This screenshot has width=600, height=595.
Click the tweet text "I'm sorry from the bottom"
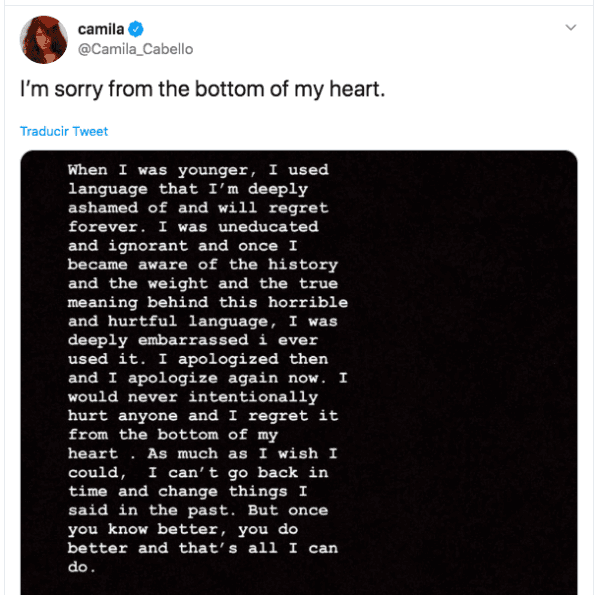203,90
